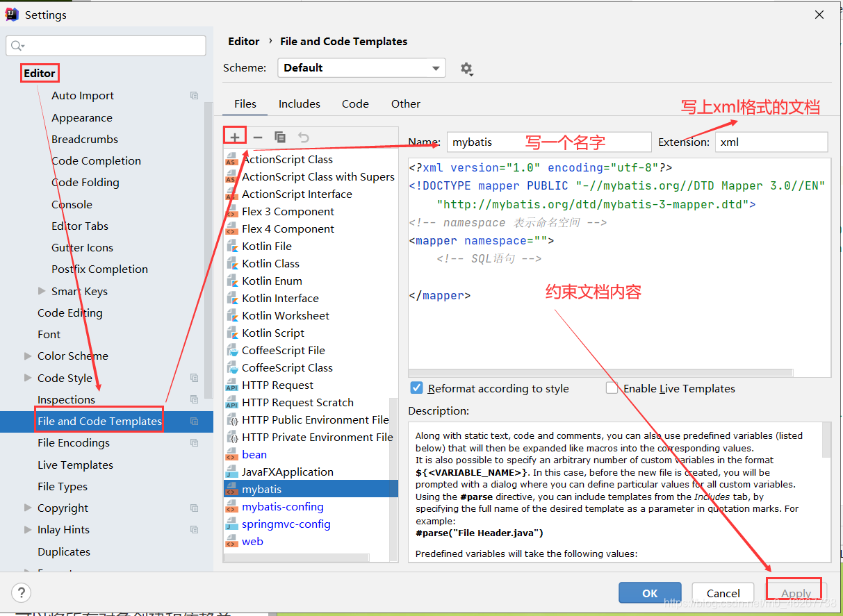This screenshot has height=616, width=843.
Task: Select Editor in the settings tree
Action: point(40,73)
